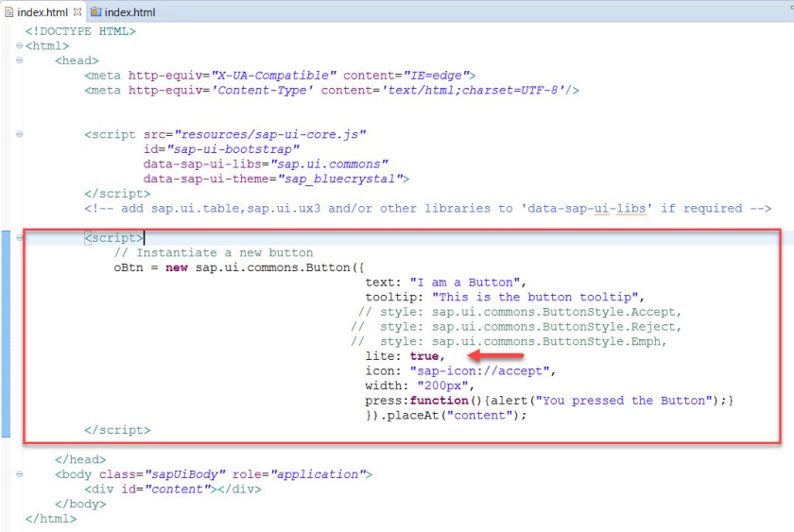Click the '// Instantiate a new button' comment
Viewport: 794px width, 532px height.
point(214,252)
